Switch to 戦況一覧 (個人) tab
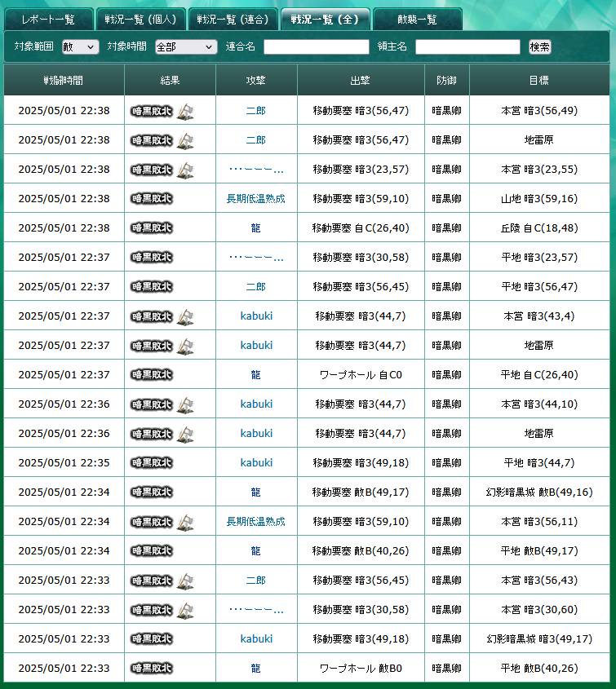This screenshot has height=689, width=616. pos(140,20)
